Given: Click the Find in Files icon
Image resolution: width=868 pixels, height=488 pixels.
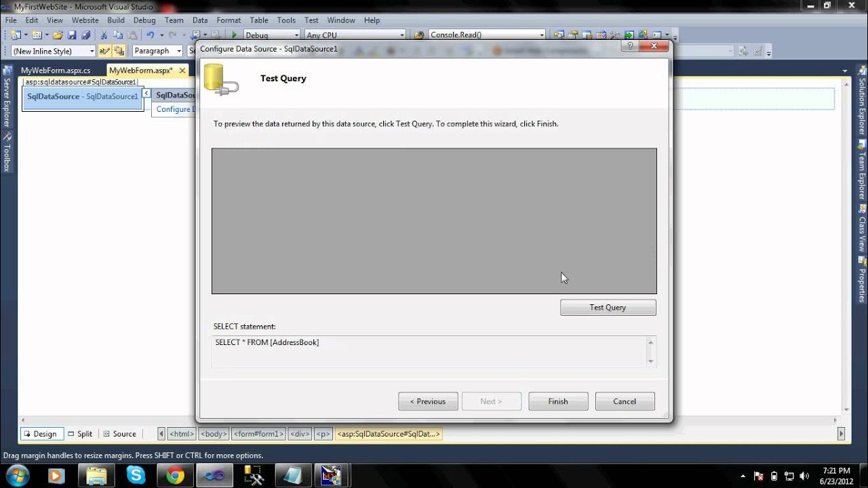Looking at the screenshot, I should pos(419,35).
